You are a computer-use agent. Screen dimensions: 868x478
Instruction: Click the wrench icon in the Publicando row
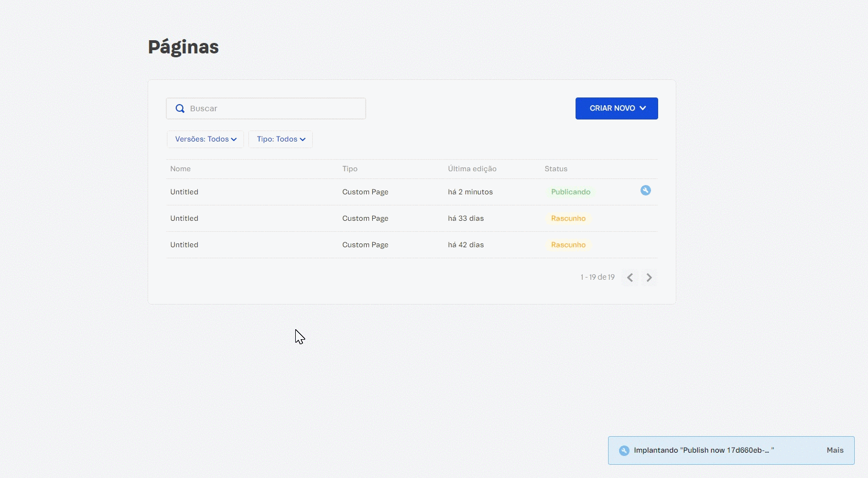pos(645,191)
